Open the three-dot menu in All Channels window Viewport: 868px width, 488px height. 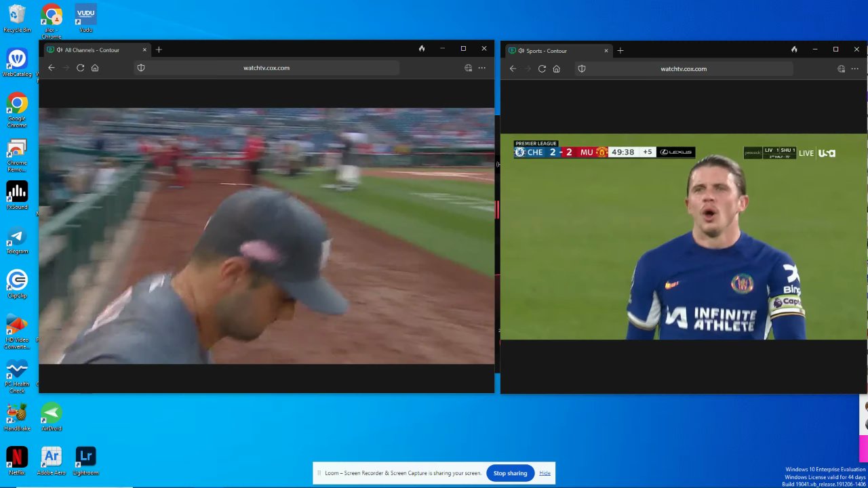[x=482, y=68]
